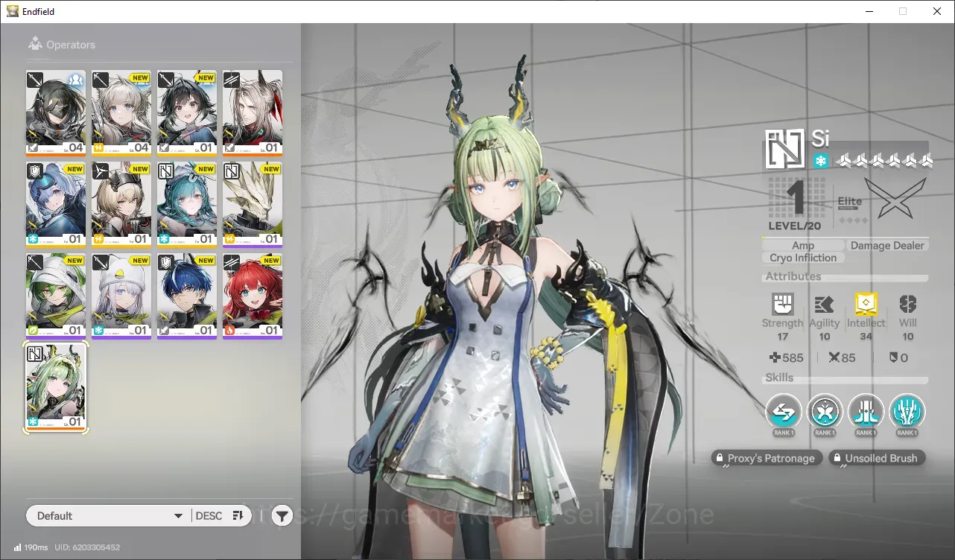Open the locked Proxy's Patronage talent
Screen dimensions: 955x560
[767, 458]
